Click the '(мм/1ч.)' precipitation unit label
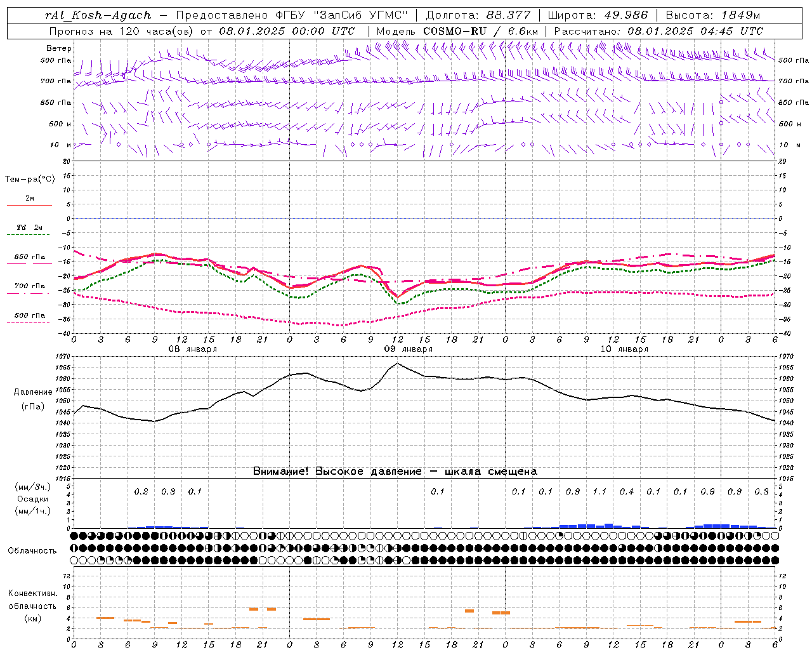 [x=32, y=511]
